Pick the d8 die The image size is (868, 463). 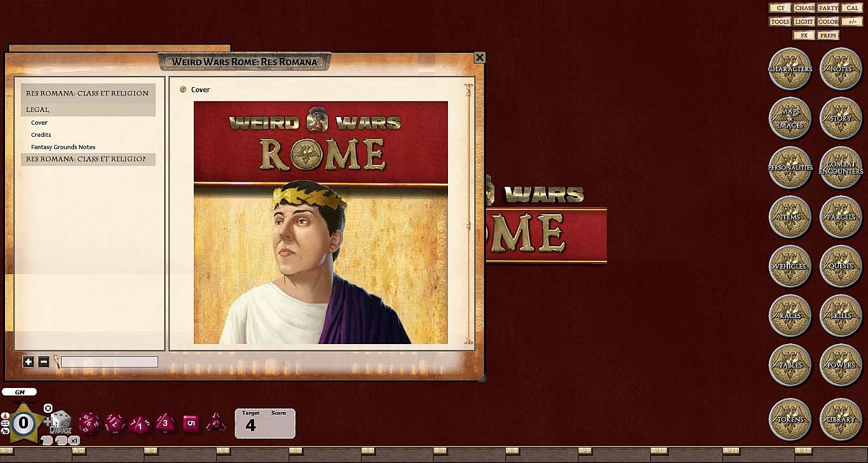point(165,422)
